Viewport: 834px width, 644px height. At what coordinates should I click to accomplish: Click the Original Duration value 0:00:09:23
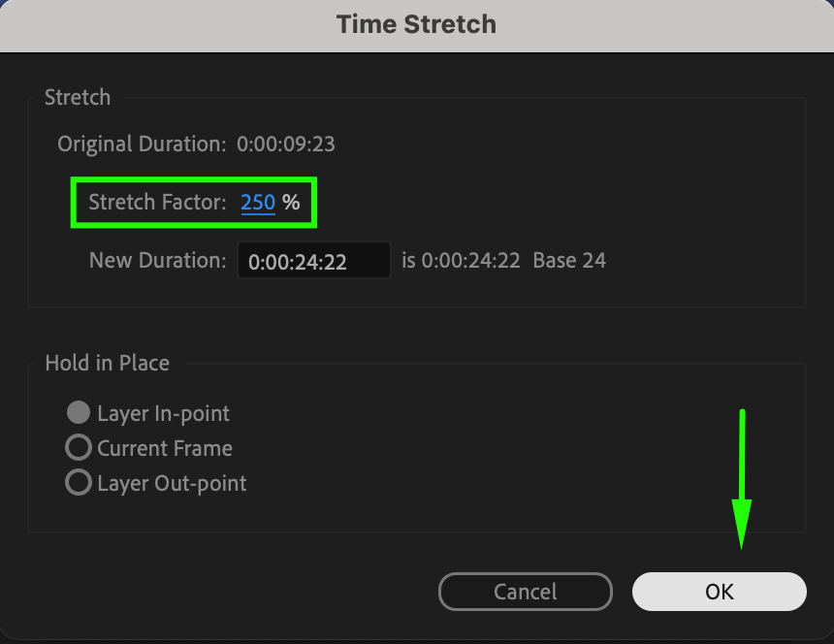coord(286,145)
